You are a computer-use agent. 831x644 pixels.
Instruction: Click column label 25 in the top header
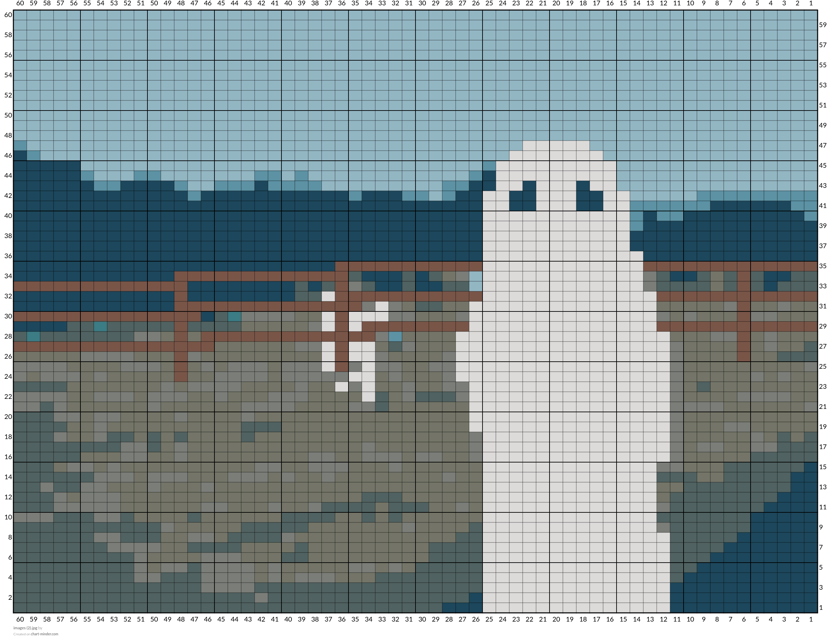tap(489, 3)
